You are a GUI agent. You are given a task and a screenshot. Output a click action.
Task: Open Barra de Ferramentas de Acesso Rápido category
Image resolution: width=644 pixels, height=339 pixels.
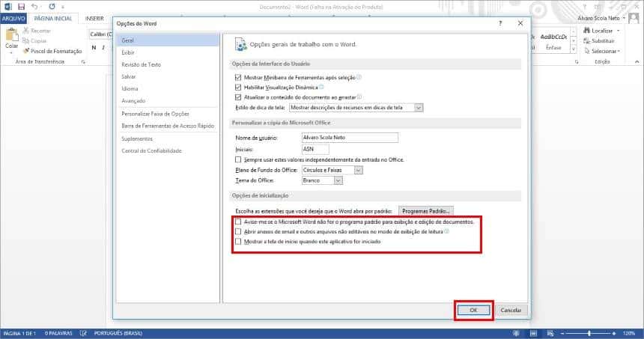coord(168,126)
